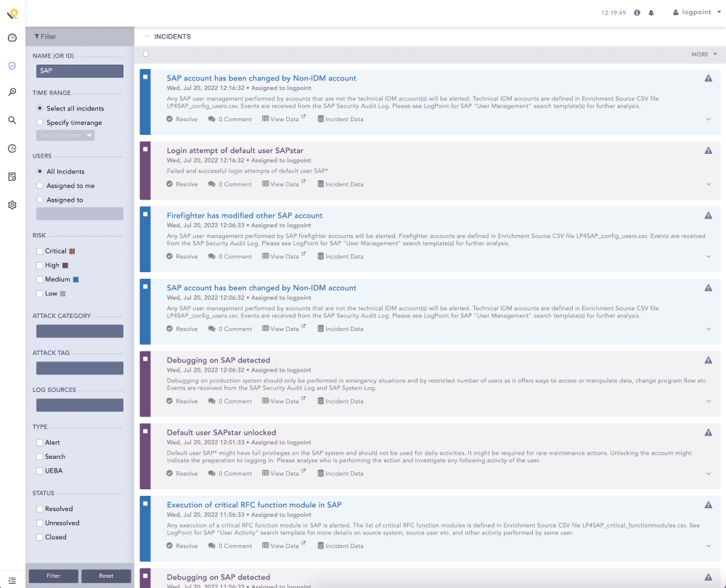Check the UEBA type checkbox

click(40, 471)
